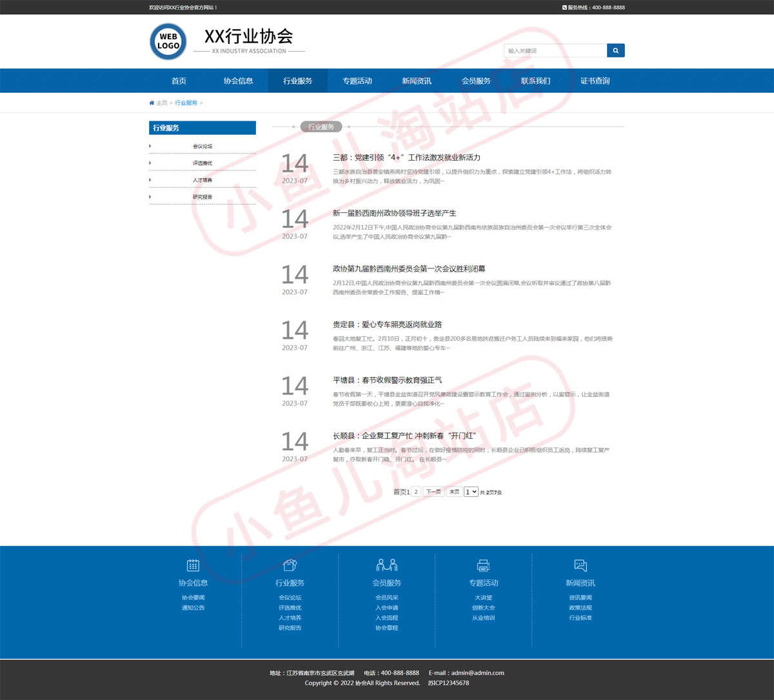Click footer link 资讯要闻

(580, 597)
